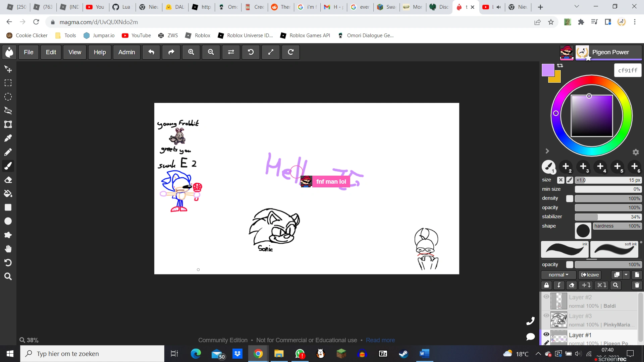Select the Transform tool
The height and width of the screenshot is (362, 644).
[8, 124]
